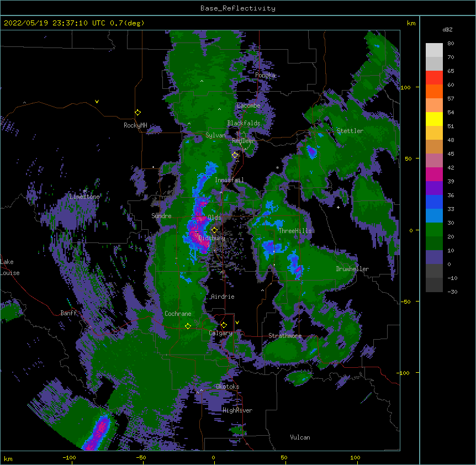Select the 20 dBZ green legend swatch
The image size is (476, 465).
434,243
